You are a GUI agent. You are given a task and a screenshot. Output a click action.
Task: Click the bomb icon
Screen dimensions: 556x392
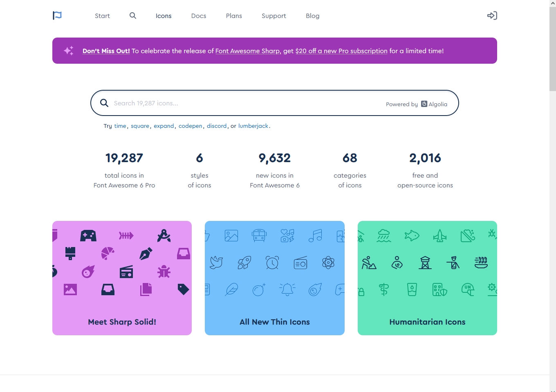click(x=259, y=290)
